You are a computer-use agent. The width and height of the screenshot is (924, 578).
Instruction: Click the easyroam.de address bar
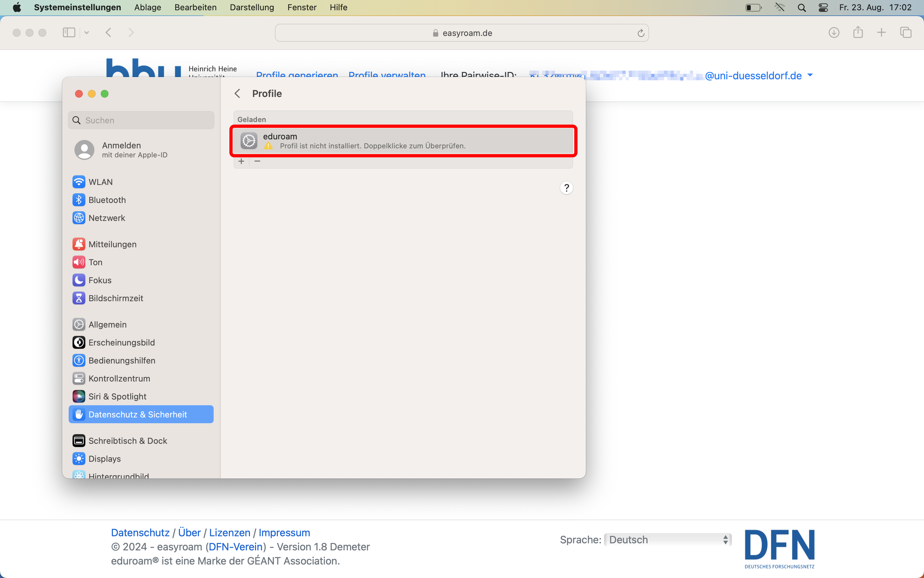pyautogui.click(x=462, y=33)
